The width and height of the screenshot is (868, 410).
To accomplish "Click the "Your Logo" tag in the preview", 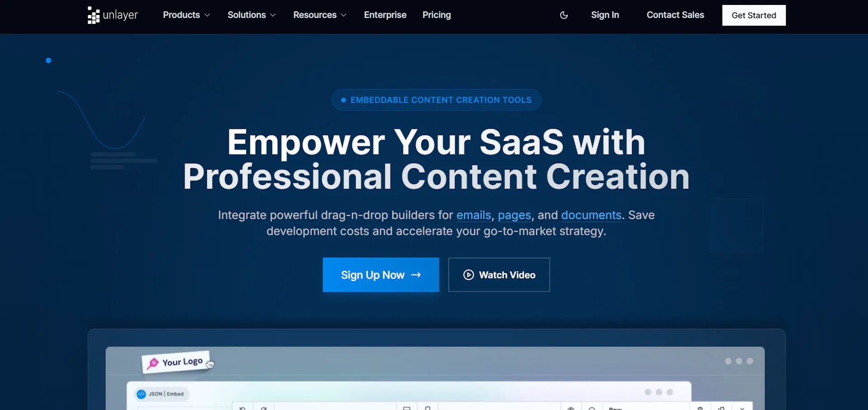I will (177, 362).
